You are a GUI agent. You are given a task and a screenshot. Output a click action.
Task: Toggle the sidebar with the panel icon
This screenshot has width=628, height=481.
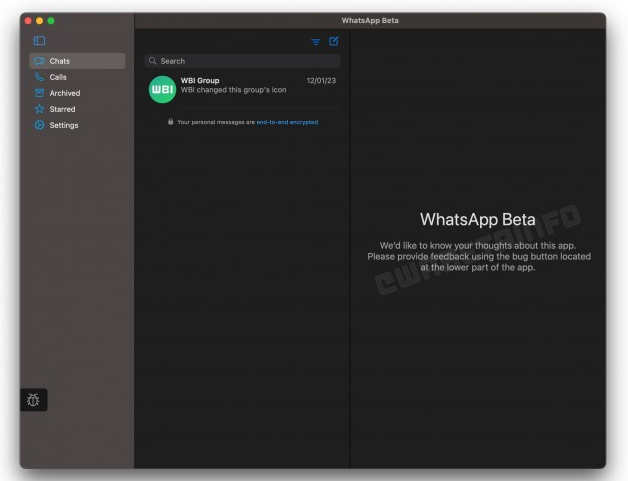[39, 40]
